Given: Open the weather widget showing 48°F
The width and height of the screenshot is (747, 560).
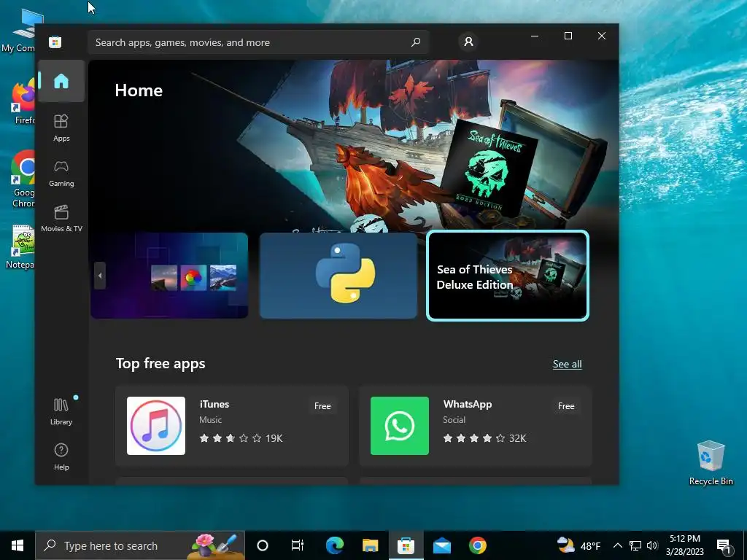Looking at the screenshot, I should coord(578,545).
